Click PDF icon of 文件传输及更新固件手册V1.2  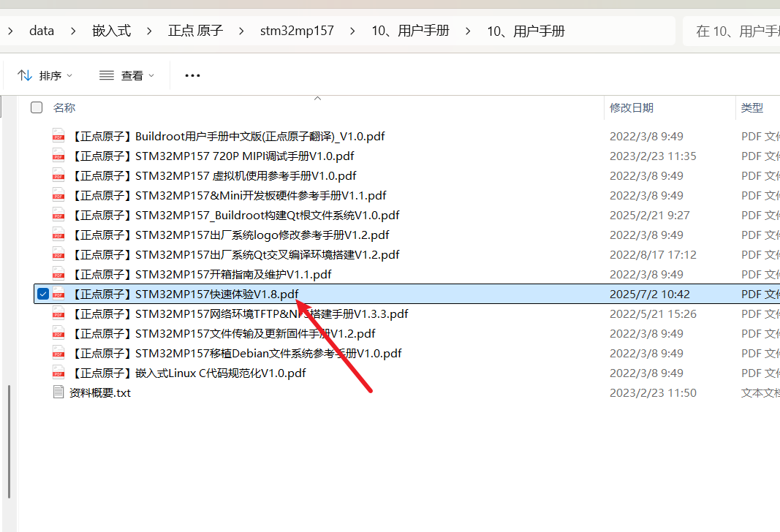coord(58,333)
